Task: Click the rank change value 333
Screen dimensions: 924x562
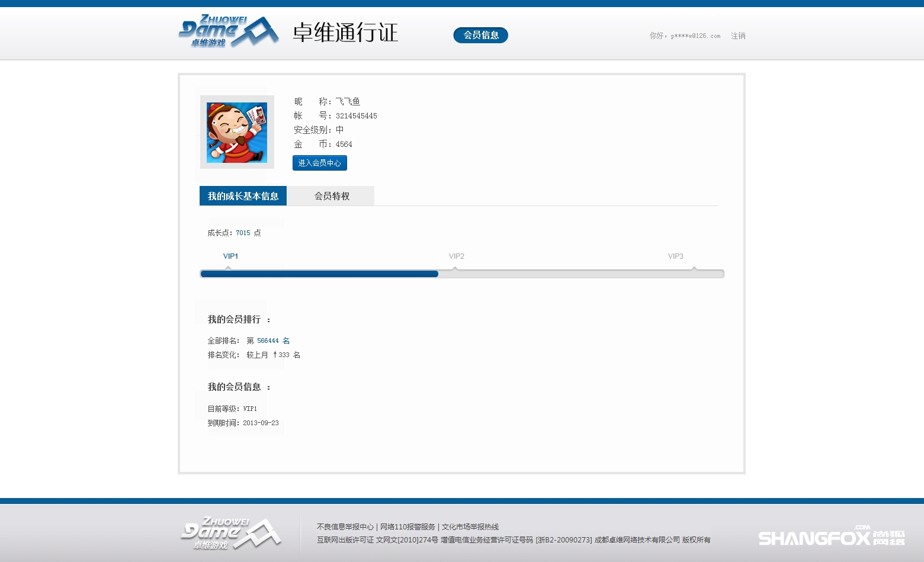Action: pyautogui.click(x=284, y=355)
